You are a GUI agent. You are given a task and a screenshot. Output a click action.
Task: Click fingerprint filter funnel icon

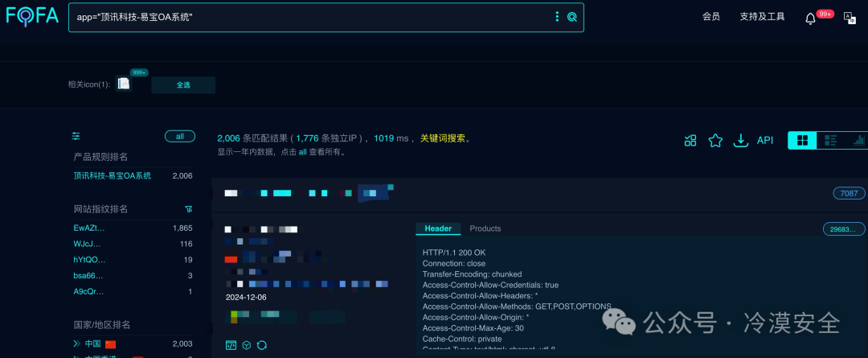click(x=188, y=209)
